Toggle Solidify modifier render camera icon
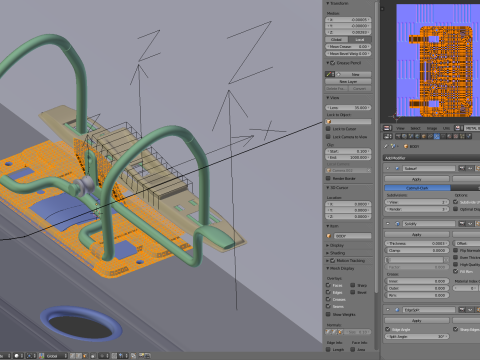Screen dimensions: 480x360 (x=462, y=224)
